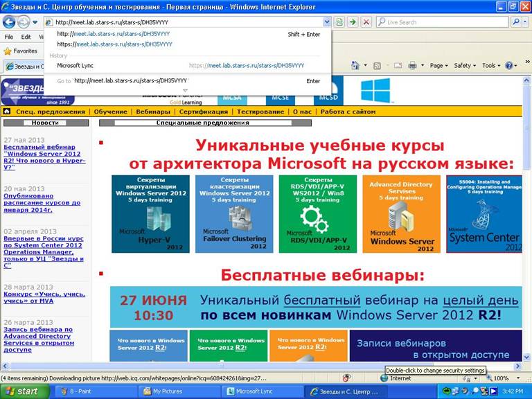The height and width of the screenshot is (399, 532).
Task: Open Сертификация menu item
Action: pyautogui.click(x=204, y=112)
